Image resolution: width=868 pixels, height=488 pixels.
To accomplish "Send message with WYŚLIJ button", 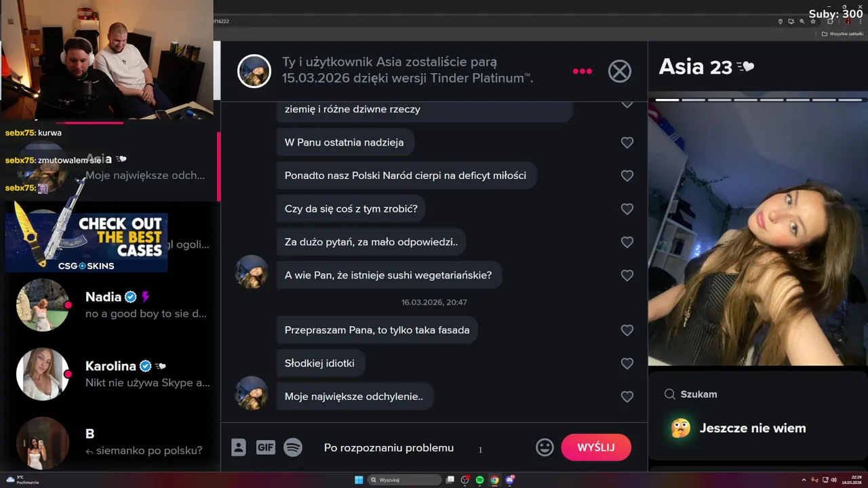I will 596,447.
